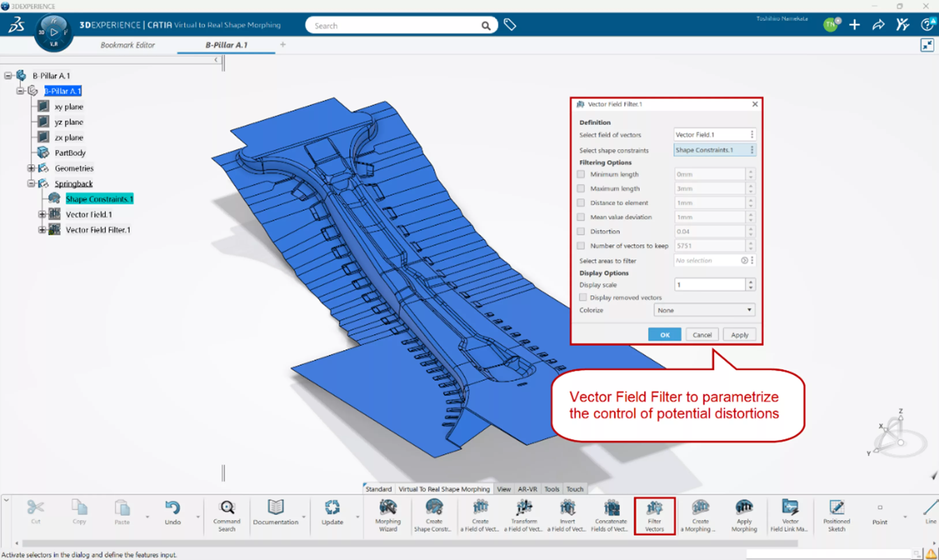Enable the Minimum length checkbox
Viewport: 939px width, 560px height.
click(x=581, y=174)
